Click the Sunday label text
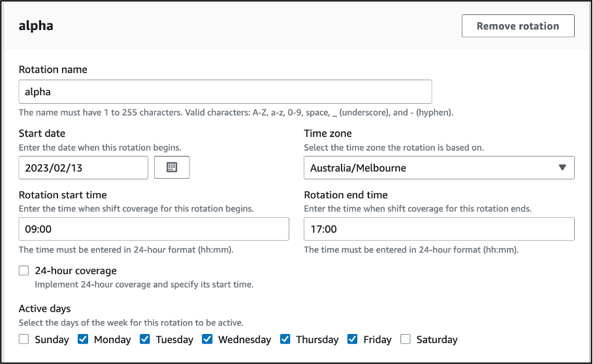The height and width of the screenshot is (364, 593). [x=52, y=339]
